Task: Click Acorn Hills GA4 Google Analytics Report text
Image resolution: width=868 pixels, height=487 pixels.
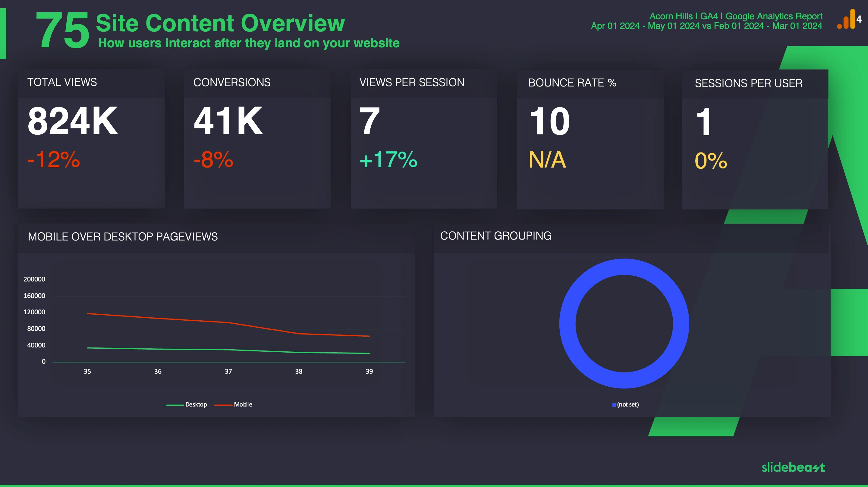Action: (x=736, y=16)
